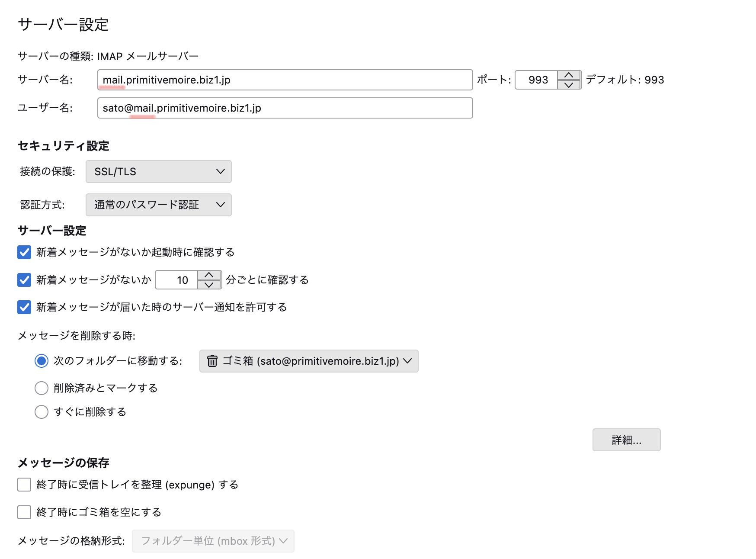Choose すぐに削除する radio option
The height and width of the screenshot is (559, 756).
point(42,412)
